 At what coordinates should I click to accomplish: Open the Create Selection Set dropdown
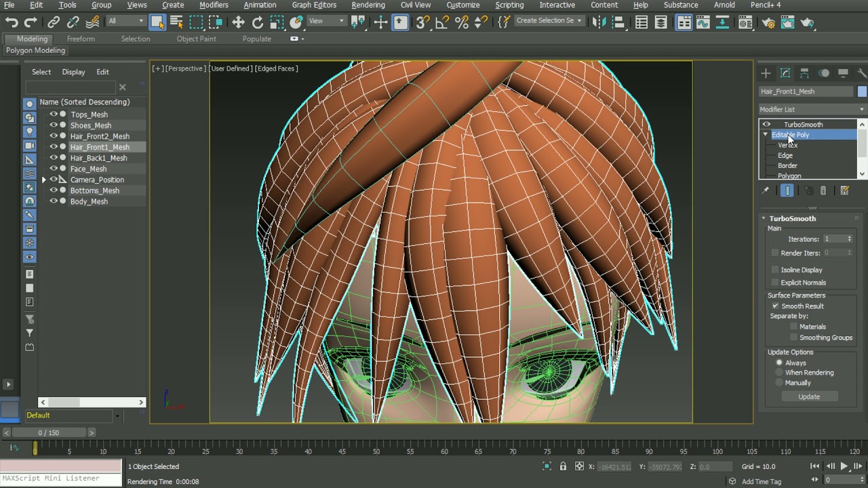tap(549, 21)
